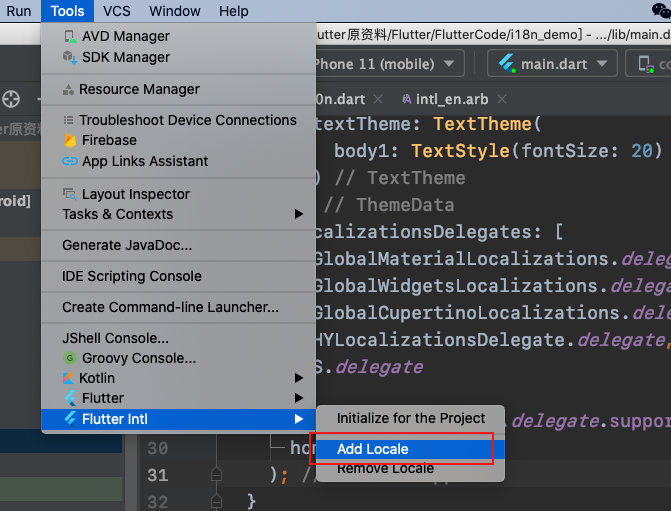The height and width of the screenshot is (511, 671).
Task: Launch Layout Inspector
Action: click(x=178, y=194)
